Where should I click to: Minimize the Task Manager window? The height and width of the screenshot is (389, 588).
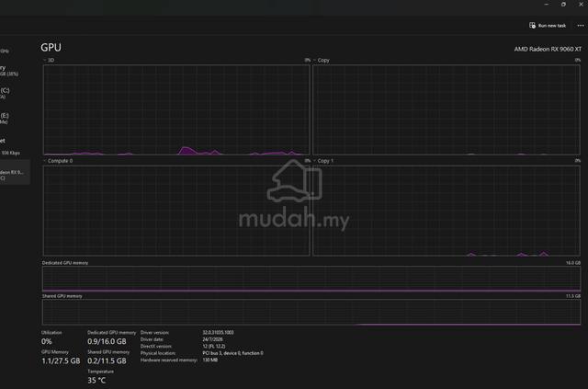[546, 4]
